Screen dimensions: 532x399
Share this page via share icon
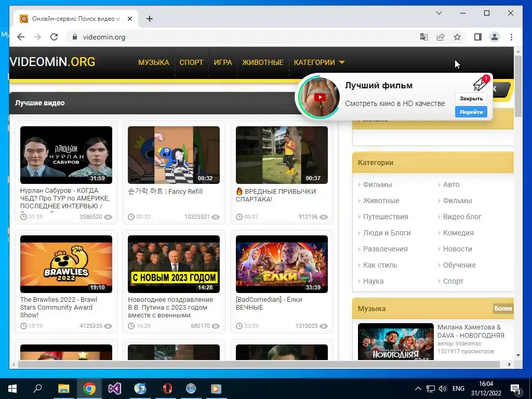(441, 37)
